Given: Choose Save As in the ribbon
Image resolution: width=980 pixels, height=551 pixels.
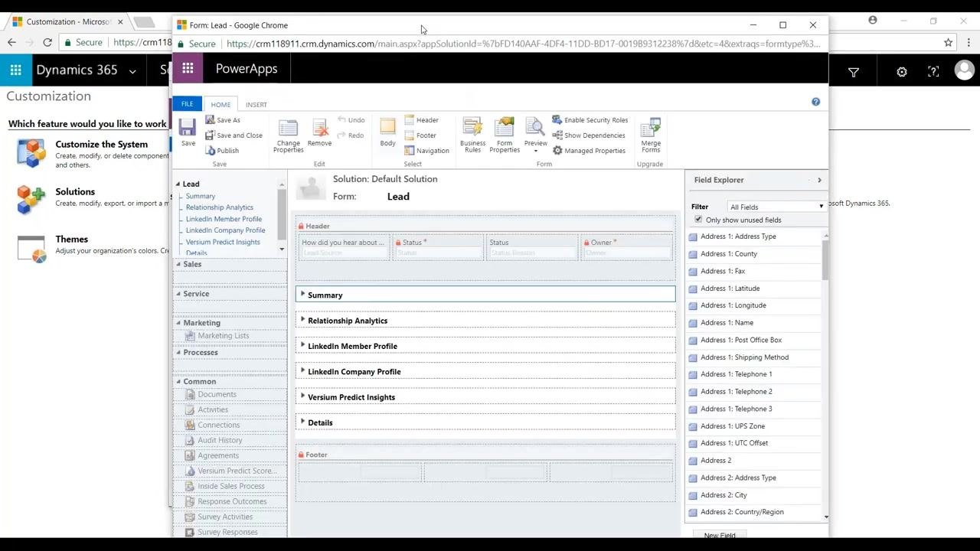Looking at the screenshot, I should point(223,120).
